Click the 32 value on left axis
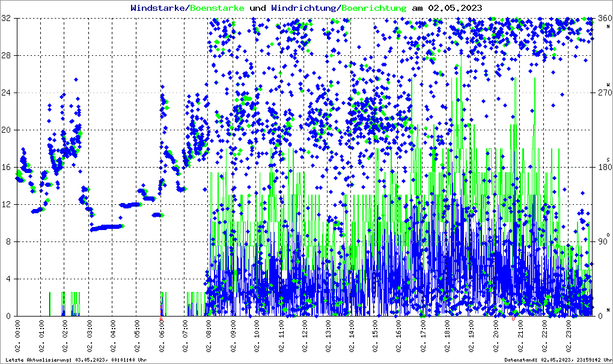The width and height of the screenshot is (613, 364). click(8, 19)
